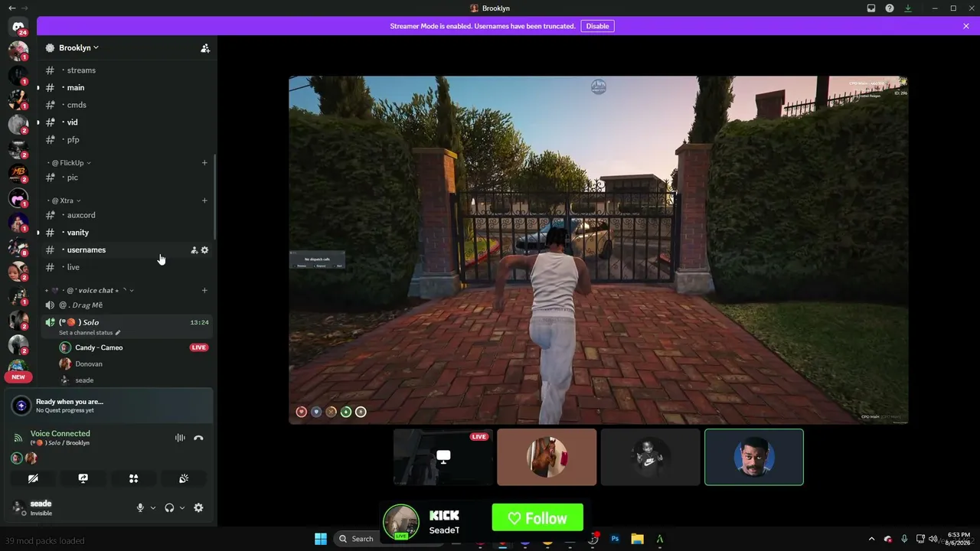The width and height of the screenshot is (980, 551).
Task: Edit usernames channel settings gear
Action: coord(204,250)
